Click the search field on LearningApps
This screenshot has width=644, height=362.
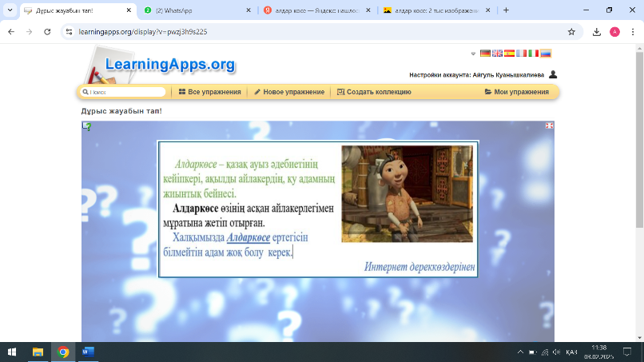(x=123, y=92)
